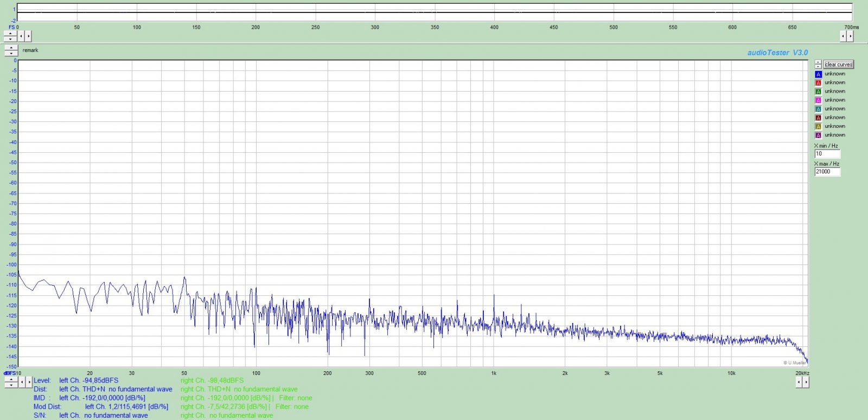Click the time-scale up arrow near FS

pyautogui.click(x=10, y=34)
